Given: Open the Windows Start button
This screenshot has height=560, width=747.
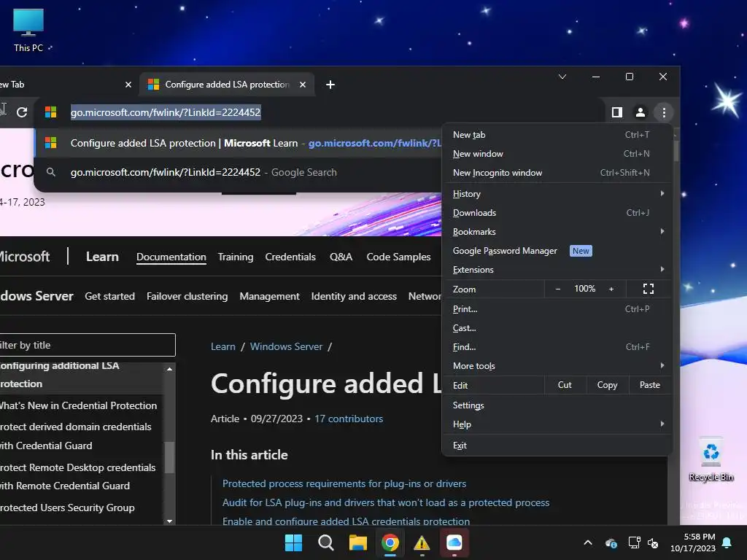Looking at the screenshot, I should [x=293, y=542].
